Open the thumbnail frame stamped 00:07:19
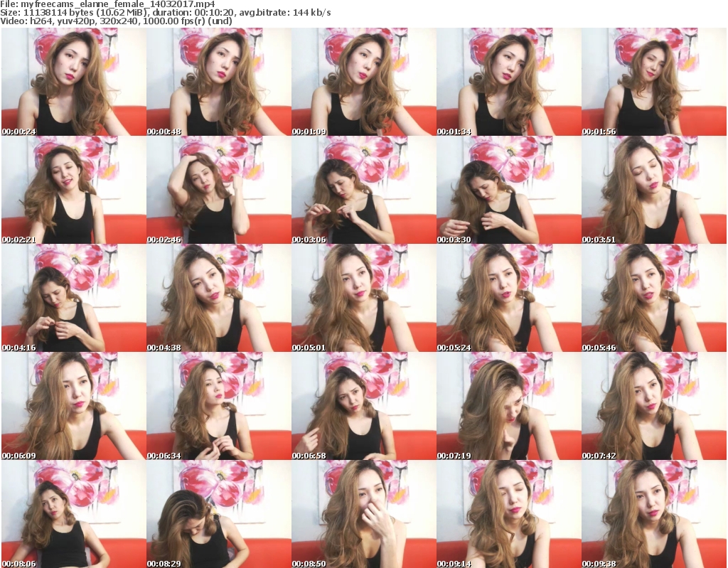The height and width of the screenshot is (568, 728). point(509,406)
